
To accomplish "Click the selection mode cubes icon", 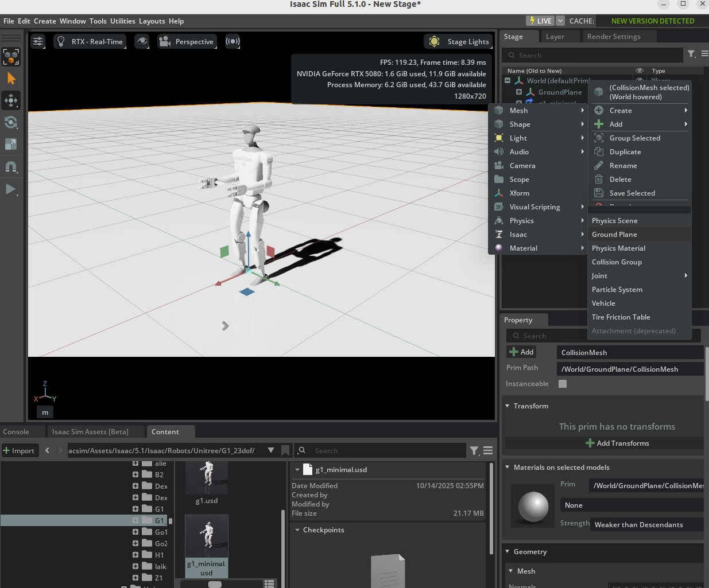I will tap(11, 57).
